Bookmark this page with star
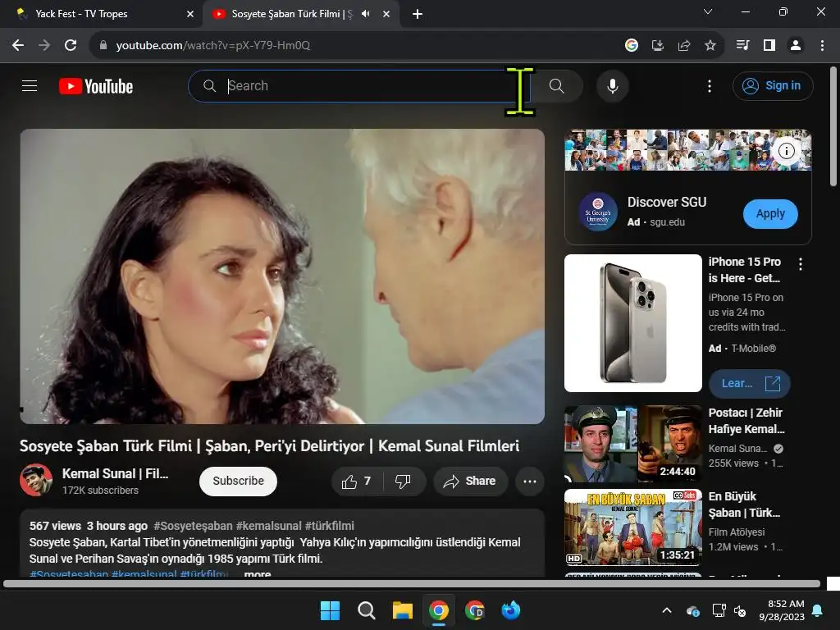Screen dimensions: 840x630 click(710, 45)
